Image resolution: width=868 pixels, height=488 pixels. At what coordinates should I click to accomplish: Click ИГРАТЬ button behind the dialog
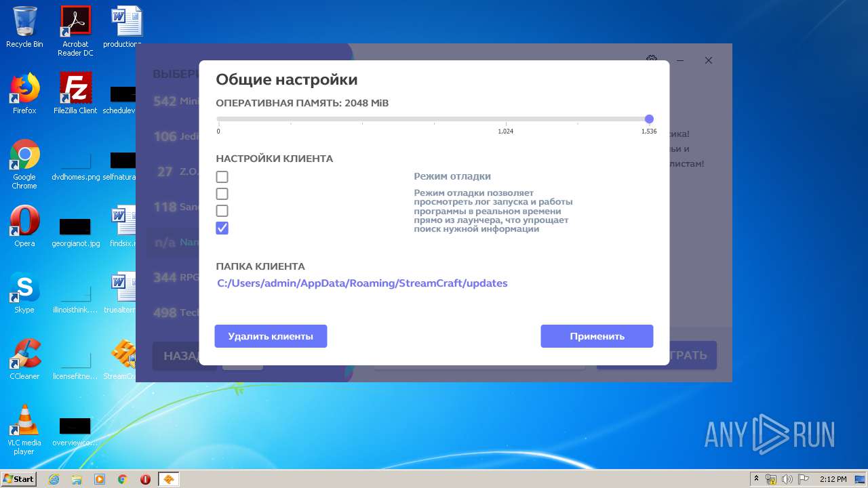pyautogui.click(x=692, y=355)
